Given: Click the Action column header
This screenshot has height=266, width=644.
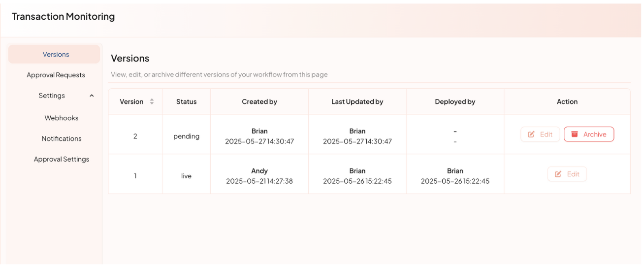Looking at the screenshot, I should (x=567, y=101).
